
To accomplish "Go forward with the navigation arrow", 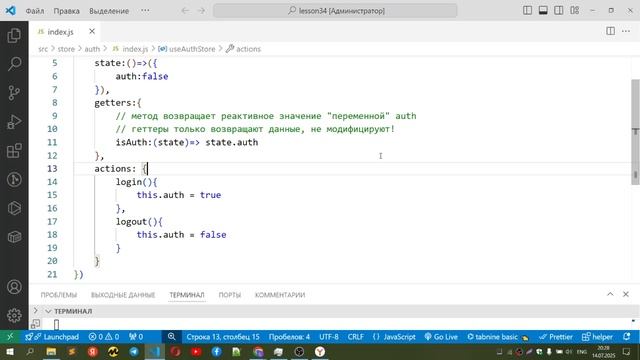I will tap(201, 11).
